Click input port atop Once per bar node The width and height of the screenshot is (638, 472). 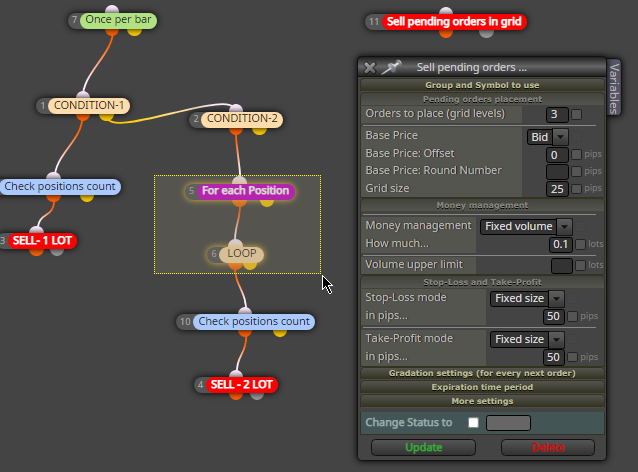[x=111, y=9]
